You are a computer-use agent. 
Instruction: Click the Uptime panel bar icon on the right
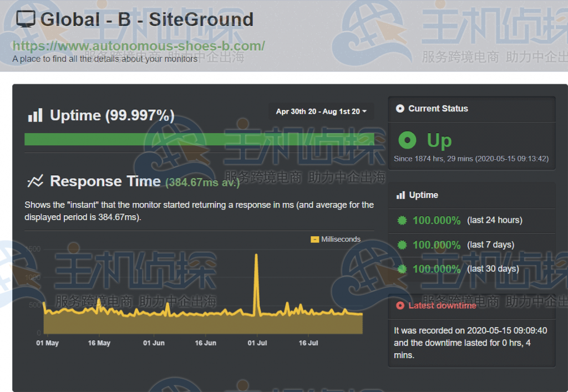point(400,195)
